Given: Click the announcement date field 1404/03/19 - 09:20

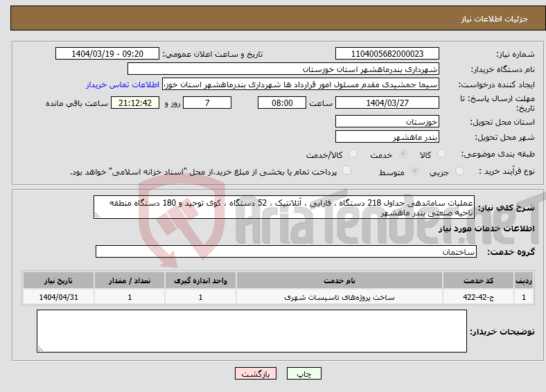Looking at the screenshot, I should coord(107,53).
